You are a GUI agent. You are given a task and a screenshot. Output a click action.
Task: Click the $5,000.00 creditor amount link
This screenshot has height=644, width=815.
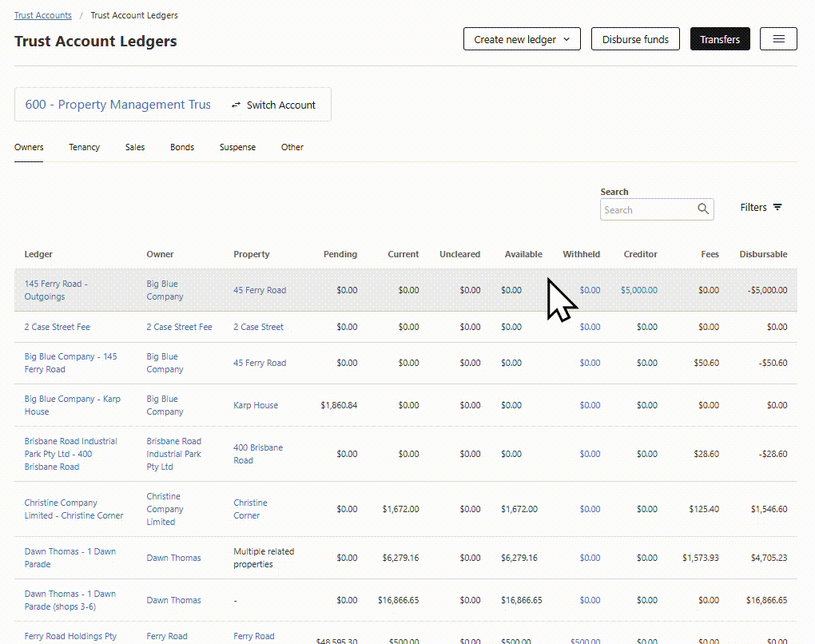coord(638,290)
